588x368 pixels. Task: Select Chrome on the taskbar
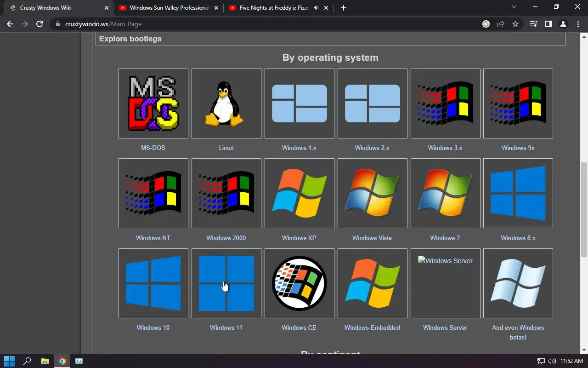coord(62,361)
